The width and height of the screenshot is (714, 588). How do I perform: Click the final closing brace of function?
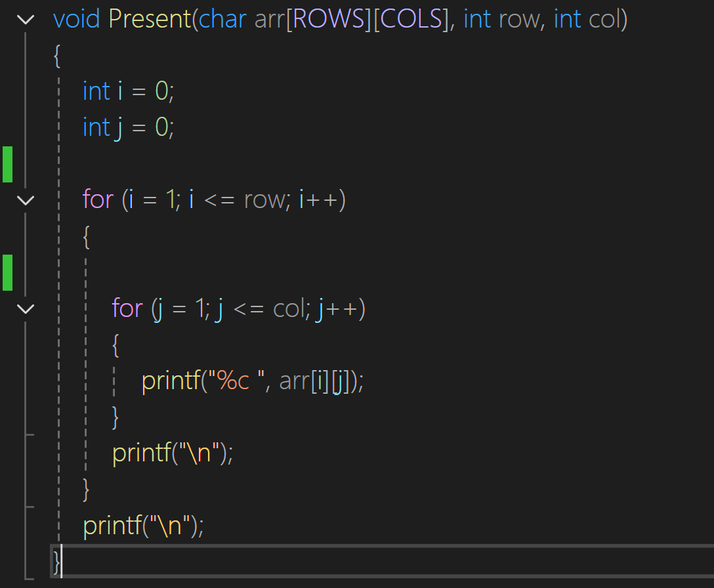pyautogui.click(x=56, y=562)
